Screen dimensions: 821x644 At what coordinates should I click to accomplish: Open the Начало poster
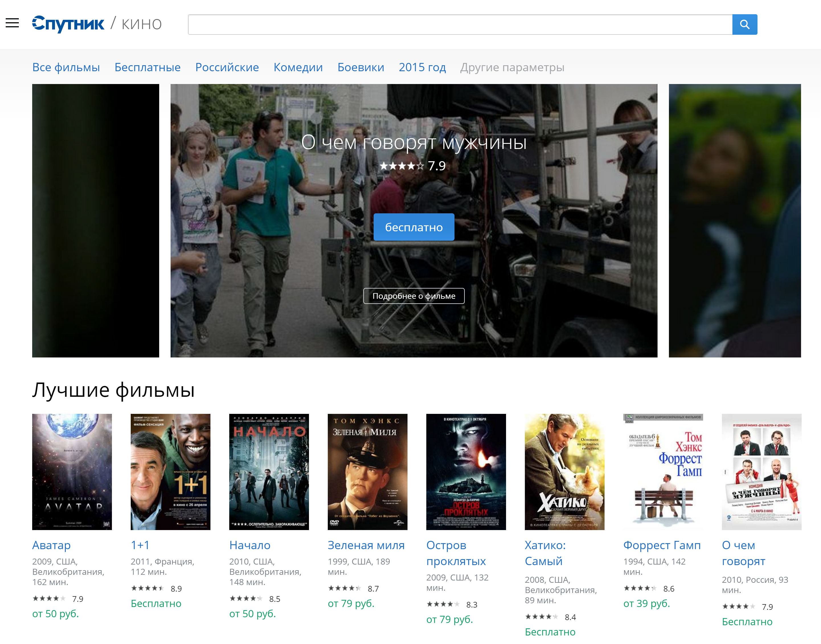269,472
